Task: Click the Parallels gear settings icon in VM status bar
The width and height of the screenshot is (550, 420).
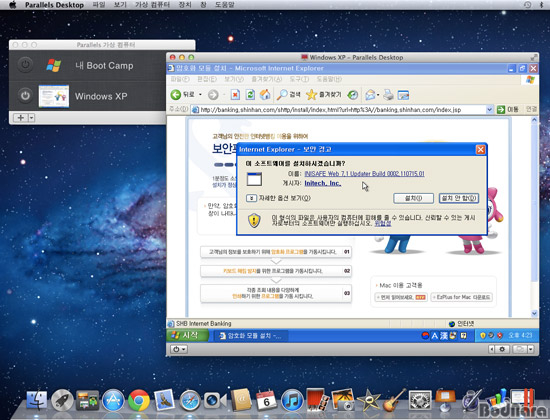Action: (x=502, y=349)
